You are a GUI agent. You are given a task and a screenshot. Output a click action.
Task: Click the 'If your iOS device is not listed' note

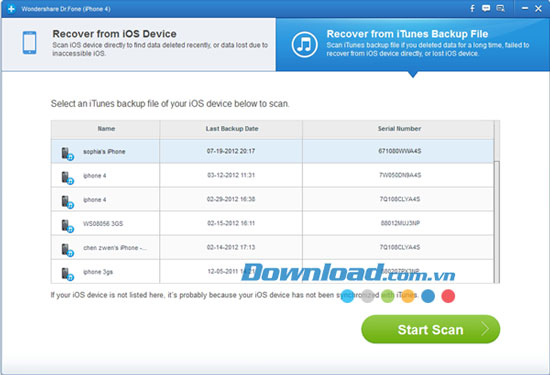234,295
